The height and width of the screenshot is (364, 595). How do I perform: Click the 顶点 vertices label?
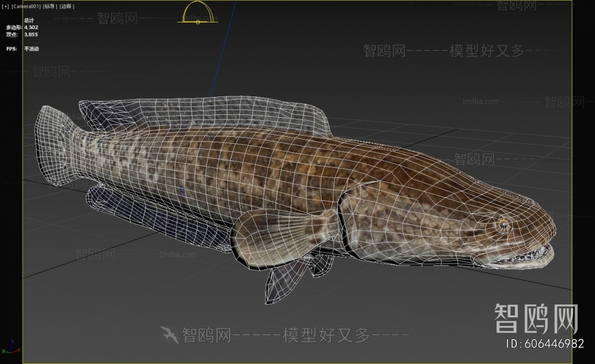[12, 34]
